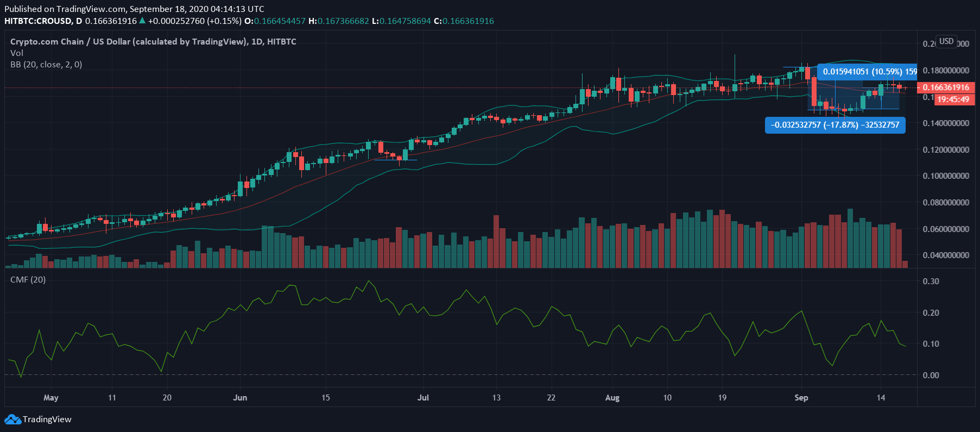Click the date label 19 in August
The height and width of the screenshot is (432, 980).
click(x=722, y=398)
